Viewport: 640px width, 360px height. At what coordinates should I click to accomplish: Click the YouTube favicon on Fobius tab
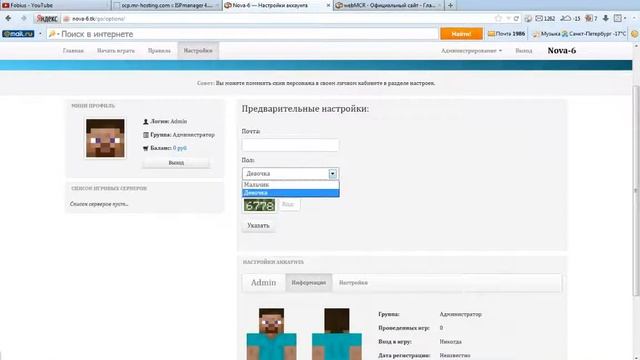coord(6,5)
